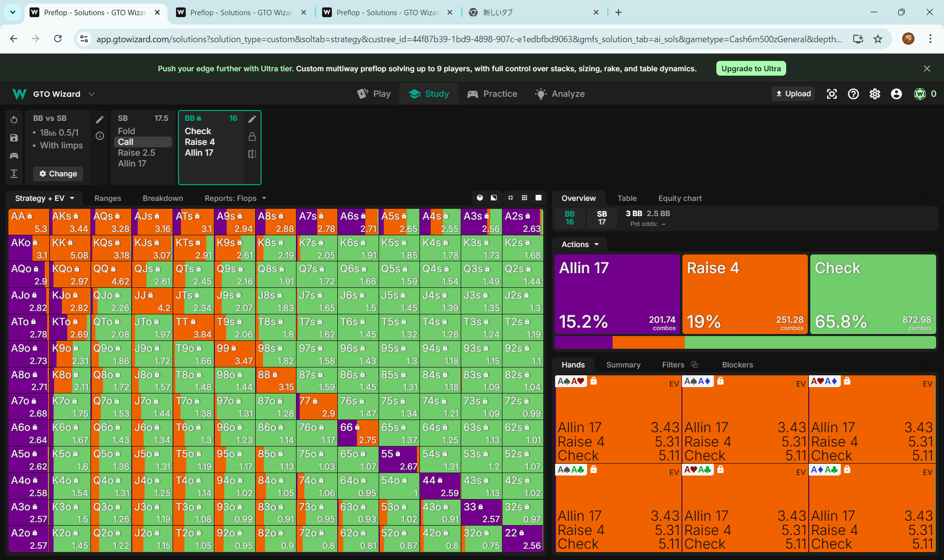This screenshot has width=944, height=560.
Task: Switch to the Equity chart tab
Action: [x=679, y=198]
